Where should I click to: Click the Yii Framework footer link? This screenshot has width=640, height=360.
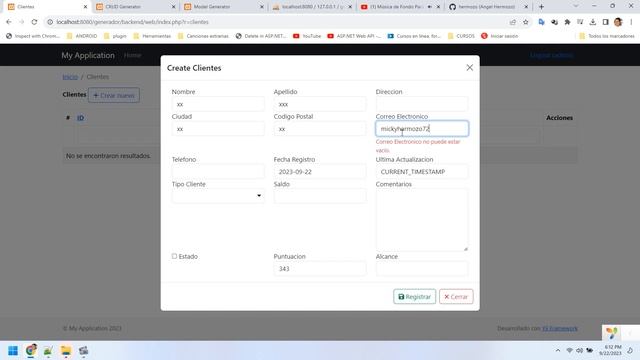[560, 328]
